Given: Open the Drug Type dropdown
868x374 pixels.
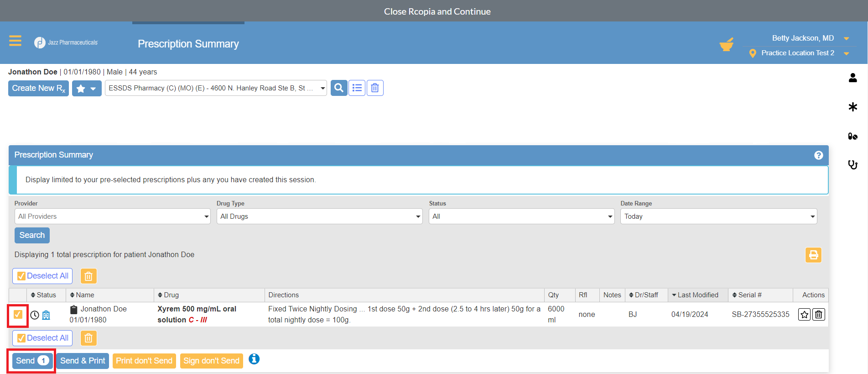Looking at the screenshot, I should pyautogui.click(x=319, y=216).
